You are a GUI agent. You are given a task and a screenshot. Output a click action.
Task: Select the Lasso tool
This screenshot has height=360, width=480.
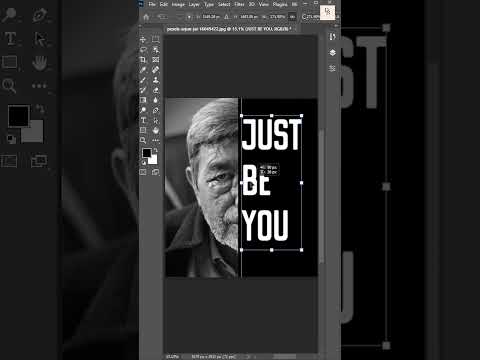click(x=143, y=50)
